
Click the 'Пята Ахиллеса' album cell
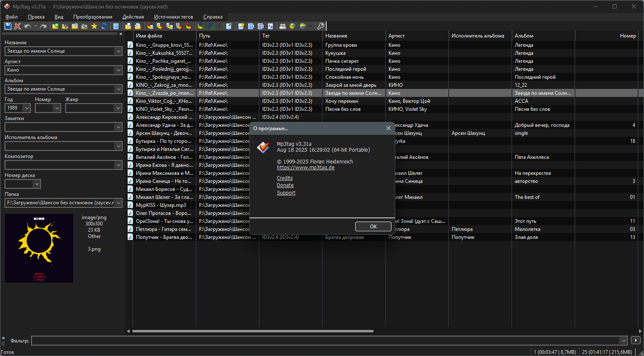click(532, 157)
